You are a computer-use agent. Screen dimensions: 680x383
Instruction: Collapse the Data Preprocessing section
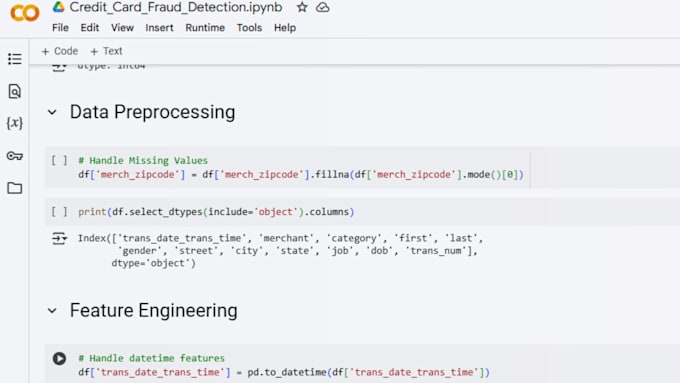52,112
